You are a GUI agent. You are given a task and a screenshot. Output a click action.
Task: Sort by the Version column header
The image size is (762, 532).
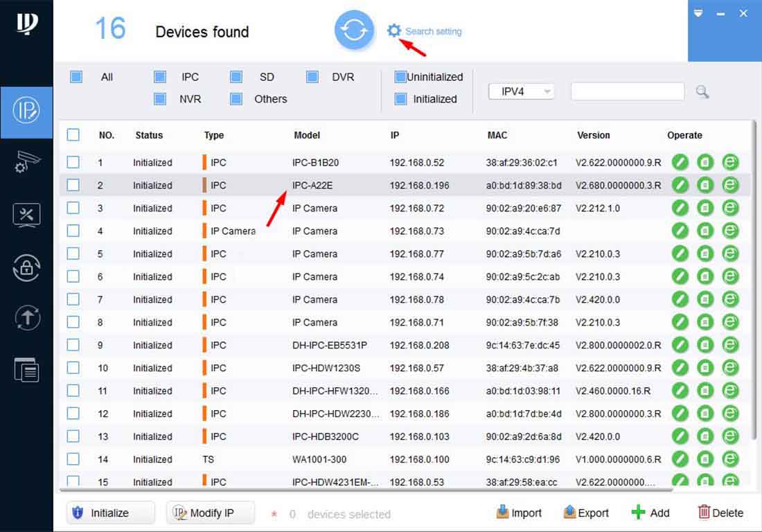[x=594, y=135]
